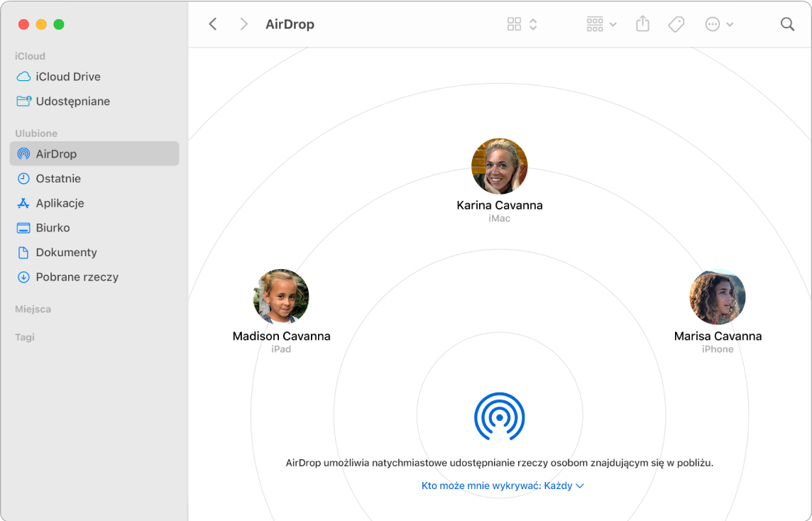Image resolution: width=812 pixels, height=521 pixels.
Task: Open the Aplikacje folder
Action: tap(94, 203)
